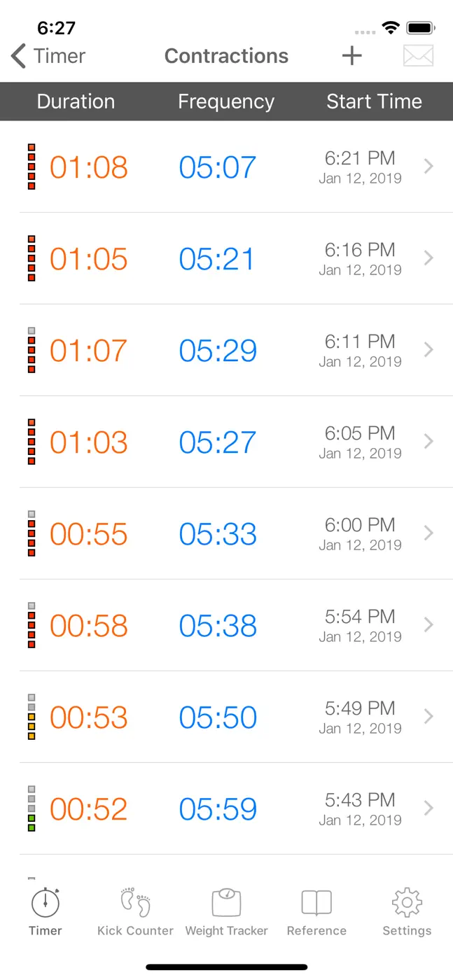The height and width of the screenshot is (980, 453).
Task: Expand the 6:21 PM contraction chevron
Action: point(428,167)
